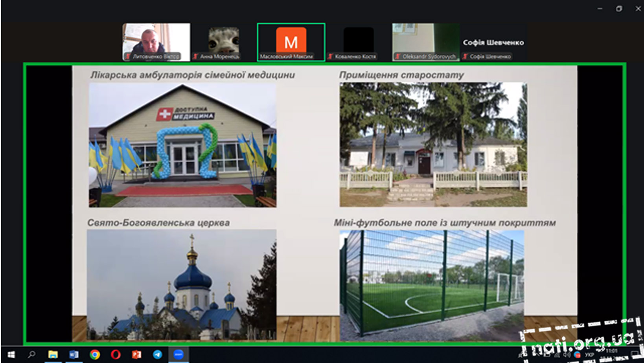Screen dimensions: 644x363
Task: Click the mini-football field photo
Action: pos(432,284)
